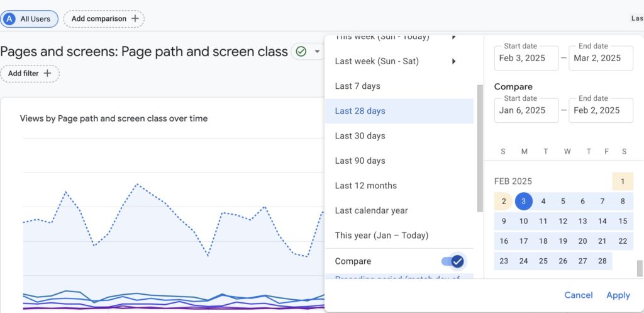Screen dimensions: 644x313
Task: Turn off the Compare toggle switch
Action: click(453, 261)
